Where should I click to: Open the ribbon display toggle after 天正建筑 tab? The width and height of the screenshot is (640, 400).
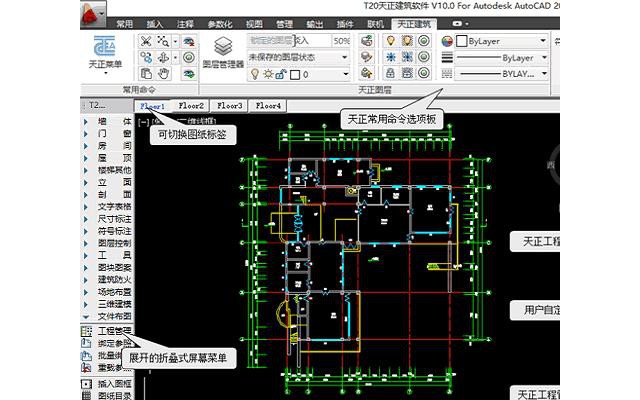[461, 24]
